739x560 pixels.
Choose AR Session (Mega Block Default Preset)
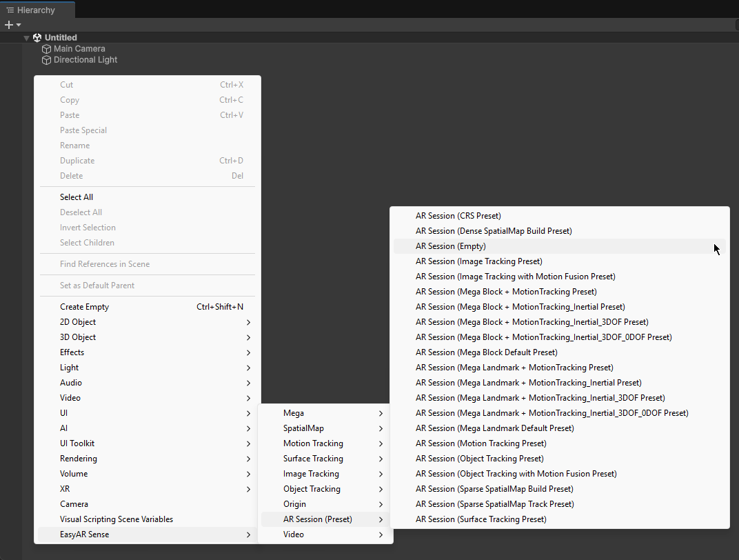coord(486,352)
